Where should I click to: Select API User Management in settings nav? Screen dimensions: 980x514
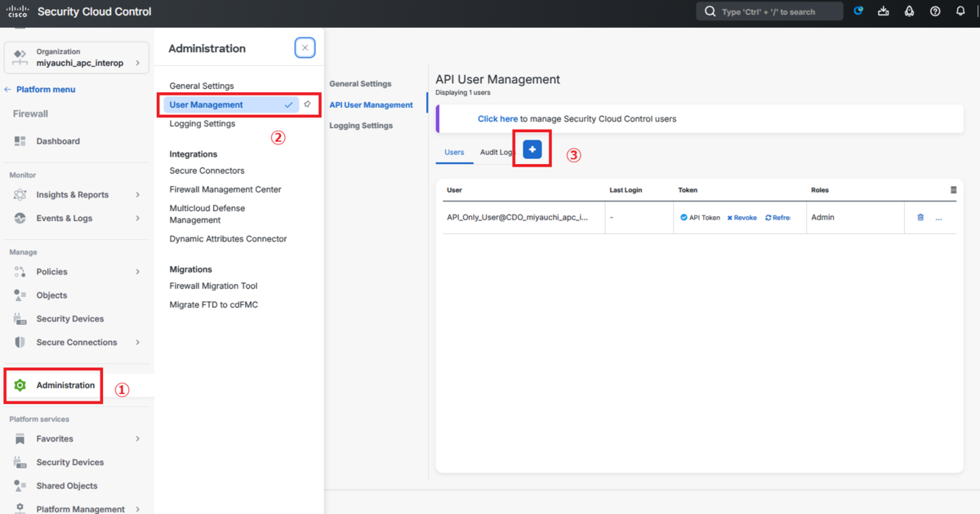(371, 105)
